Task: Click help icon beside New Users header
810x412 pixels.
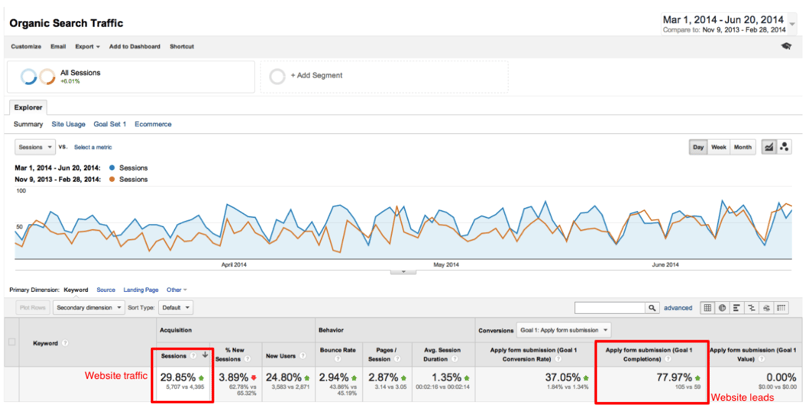Action: coord(303,356)
